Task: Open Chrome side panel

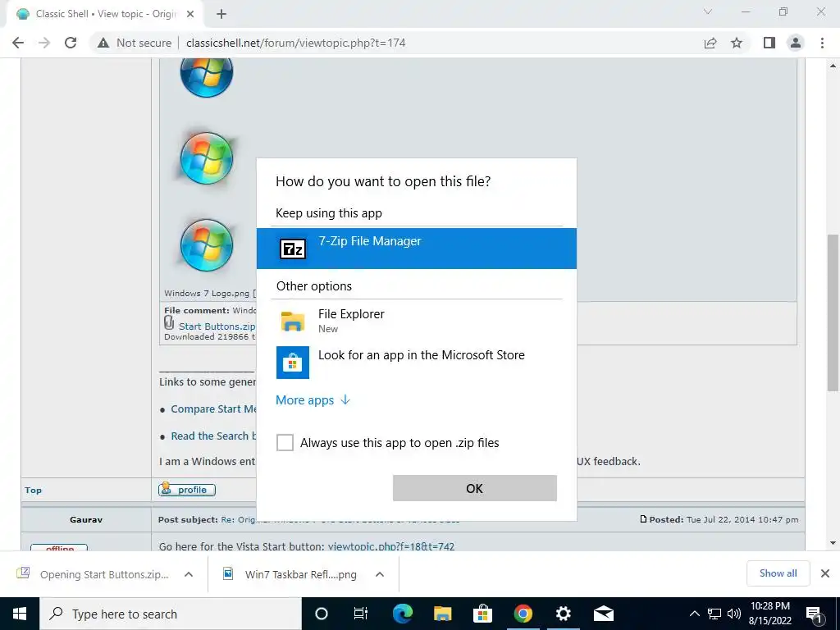Action: click(769, 43)
